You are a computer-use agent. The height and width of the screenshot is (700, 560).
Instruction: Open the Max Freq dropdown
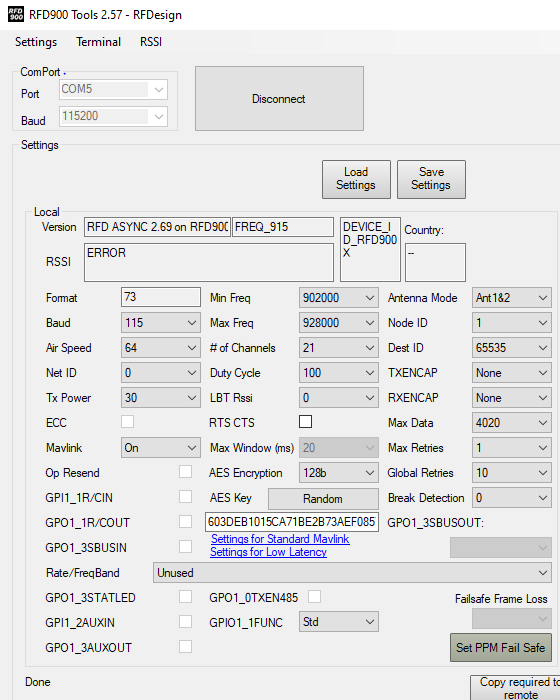click(x=339, y=323)
